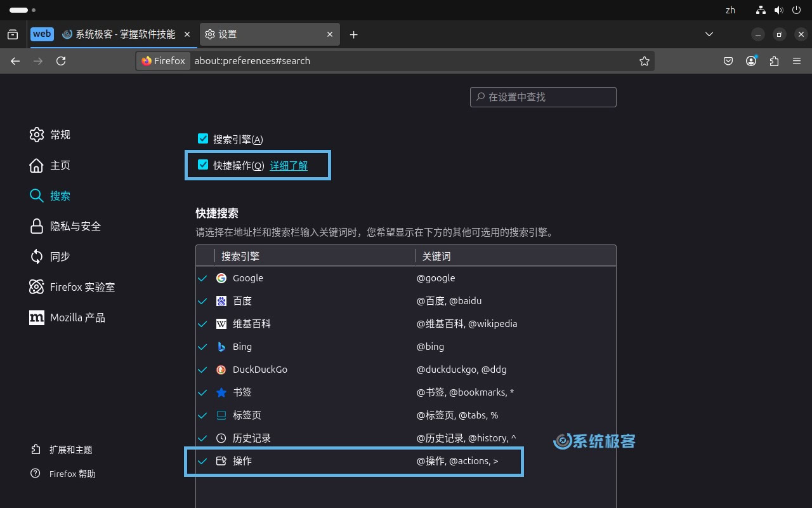The height and width of the screenshot is (508, 812).
Task: Click the 详细了解 link
Action: (x=289, y=166)
